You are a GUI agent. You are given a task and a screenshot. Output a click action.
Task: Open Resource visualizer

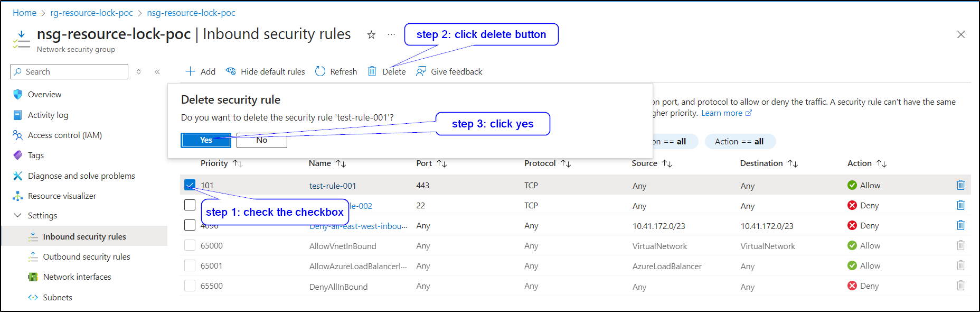62,196
